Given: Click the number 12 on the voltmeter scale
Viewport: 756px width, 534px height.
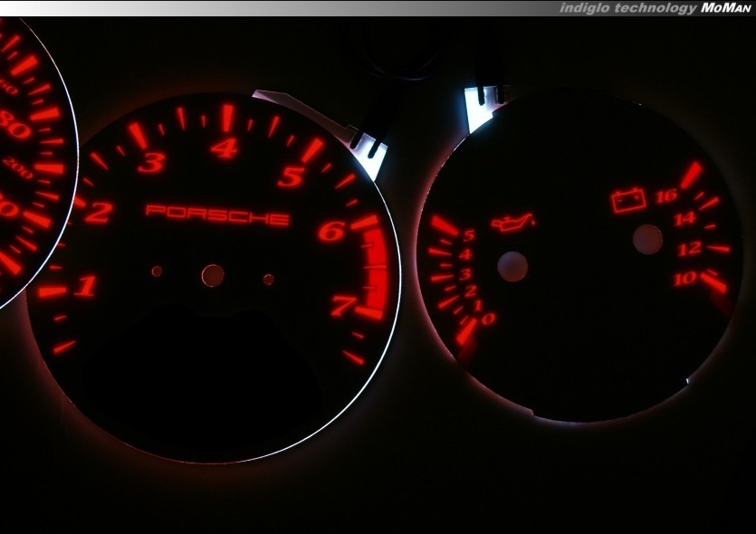Looking at the screenshot, I should pos(690,249).
